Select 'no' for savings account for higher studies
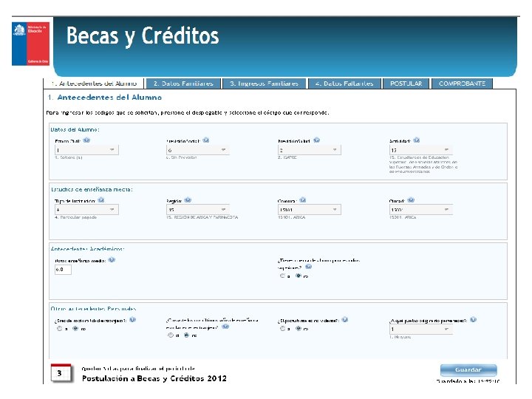Screen dimensions: 532x399 tap(299, 276)
